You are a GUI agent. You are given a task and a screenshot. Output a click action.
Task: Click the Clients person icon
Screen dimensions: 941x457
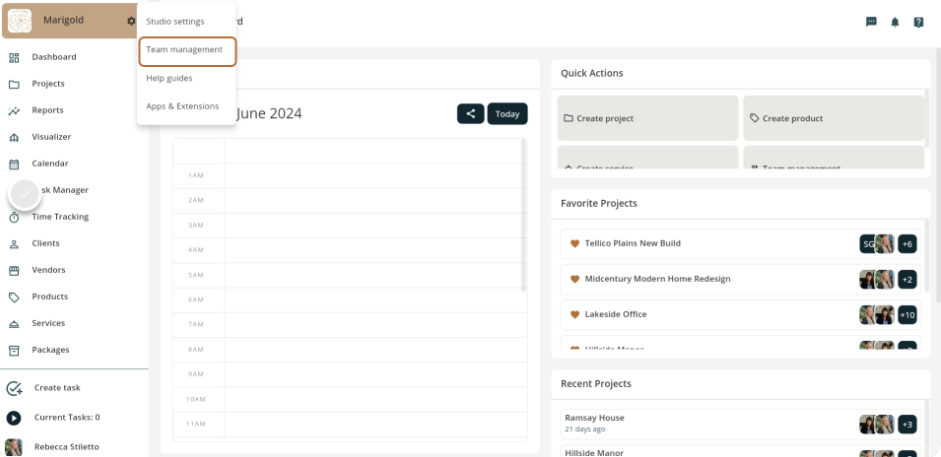pos(14,244)
